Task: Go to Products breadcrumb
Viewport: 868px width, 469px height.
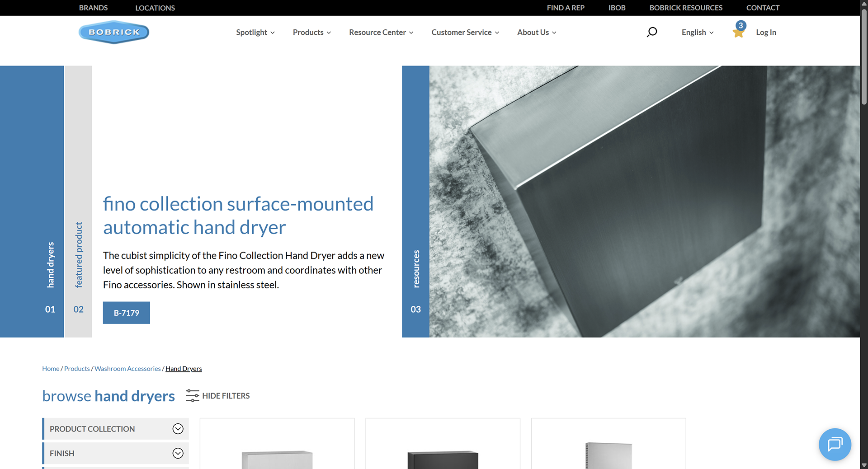Action: 77,369
